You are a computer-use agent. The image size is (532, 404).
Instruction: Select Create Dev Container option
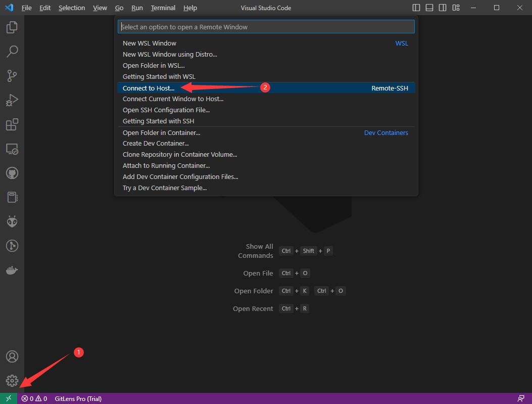[x=266, y=143]
